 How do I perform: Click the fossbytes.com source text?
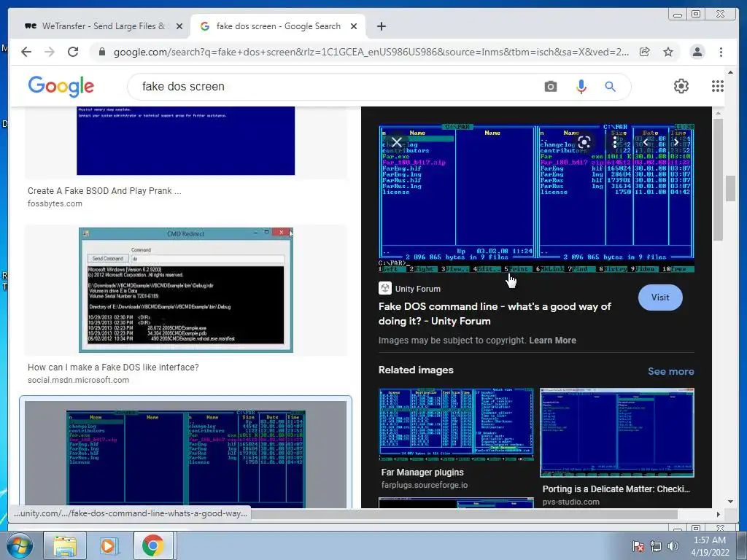coord(55,203)
